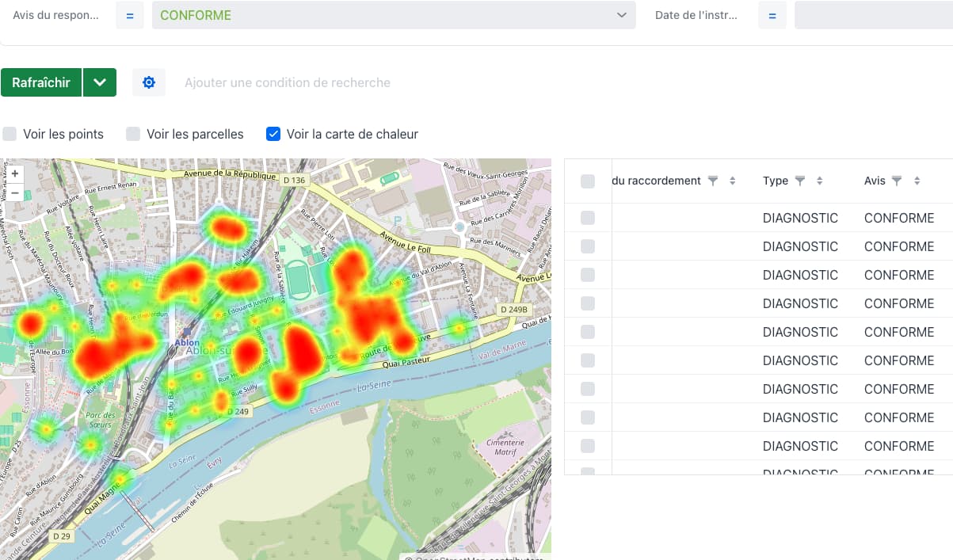
Task: Click the sort arrows on the Type column
Action: tap(819, 181)
